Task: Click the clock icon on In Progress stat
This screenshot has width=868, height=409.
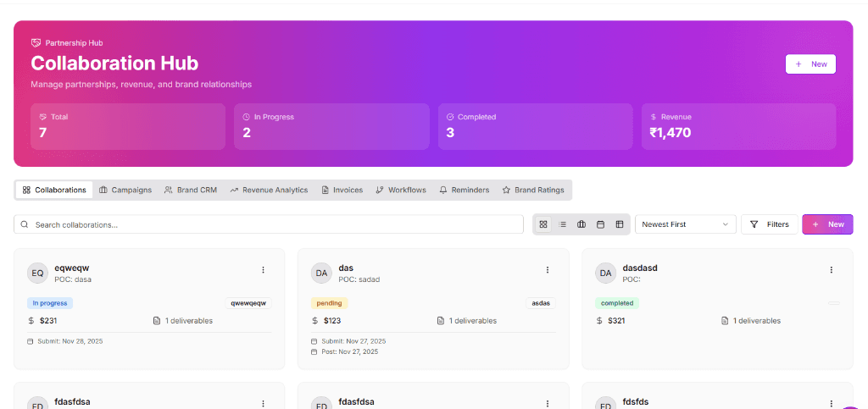Action: (x=247, y=117)
